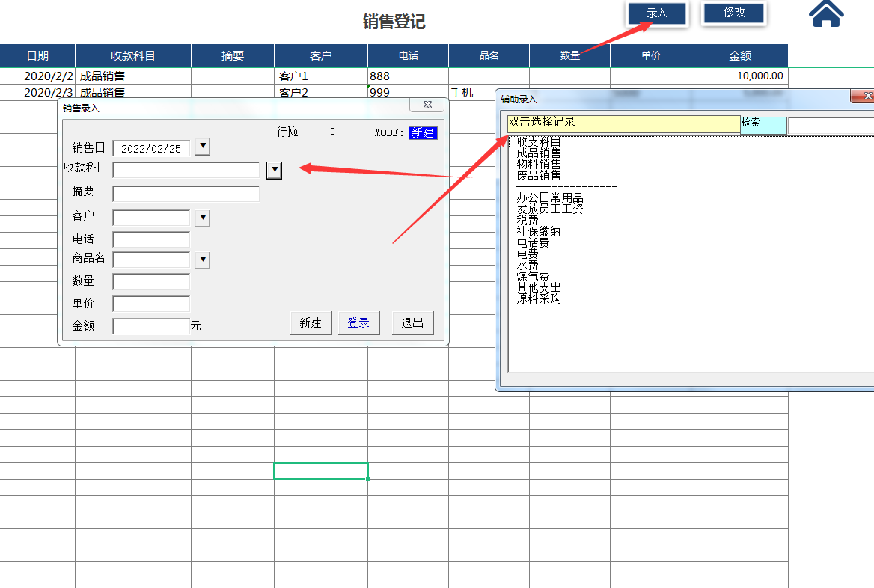Expand the 客户 dropdown

pos(202,218)
